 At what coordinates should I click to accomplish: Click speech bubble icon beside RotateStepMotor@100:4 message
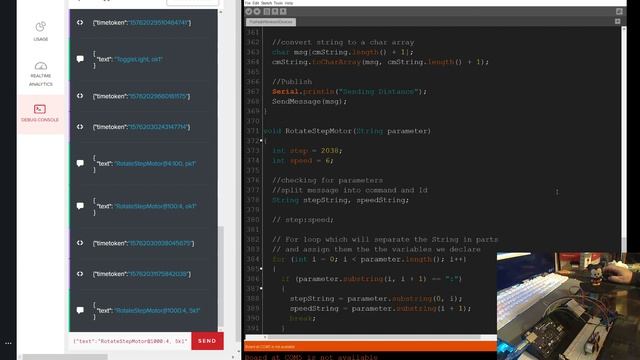coord(80,206)
